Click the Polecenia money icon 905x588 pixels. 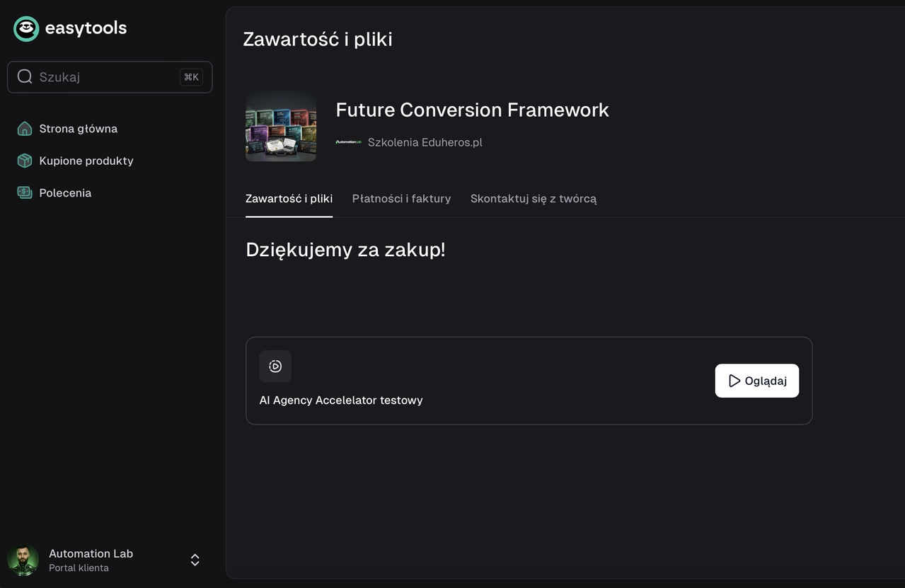[x=25, y=192]
